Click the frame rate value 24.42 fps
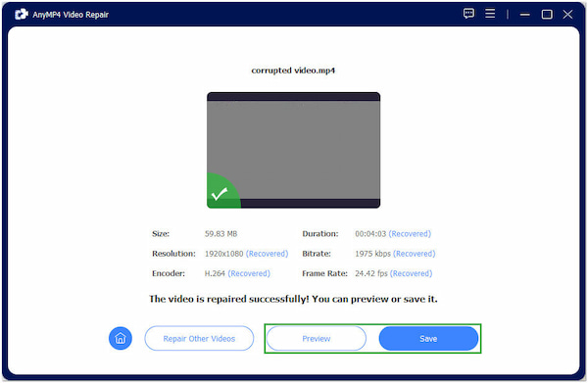Image resolution: width=588 pixels, height=383 pixels. coord(371,273)
